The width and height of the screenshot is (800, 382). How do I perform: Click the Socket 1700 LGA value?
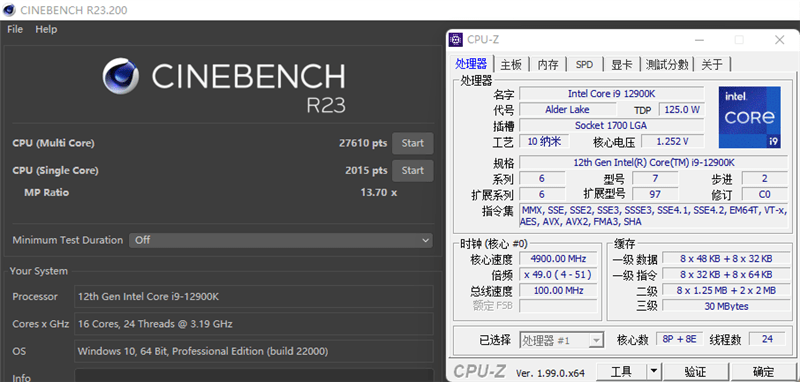tap(612, 125)
